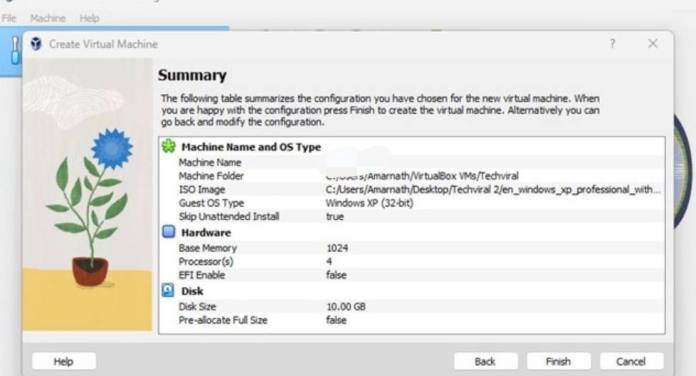
Task: Click the Disk Size value 10.00 GB
Action: [x=346, y=306]
